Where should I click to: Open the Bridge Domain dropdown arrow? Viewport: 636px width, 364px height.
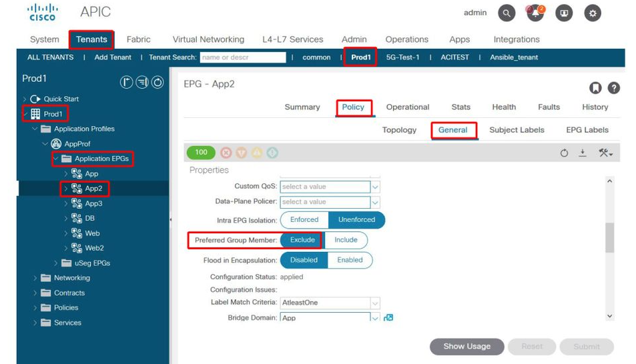pyautogui.click(x=375, y=318)
